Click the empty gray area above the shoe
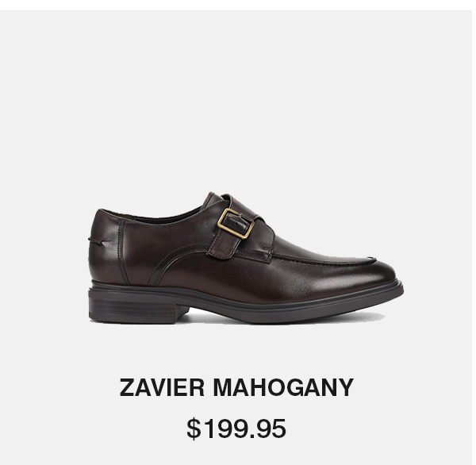The image size is (476, 465). (x=236, y=100)
